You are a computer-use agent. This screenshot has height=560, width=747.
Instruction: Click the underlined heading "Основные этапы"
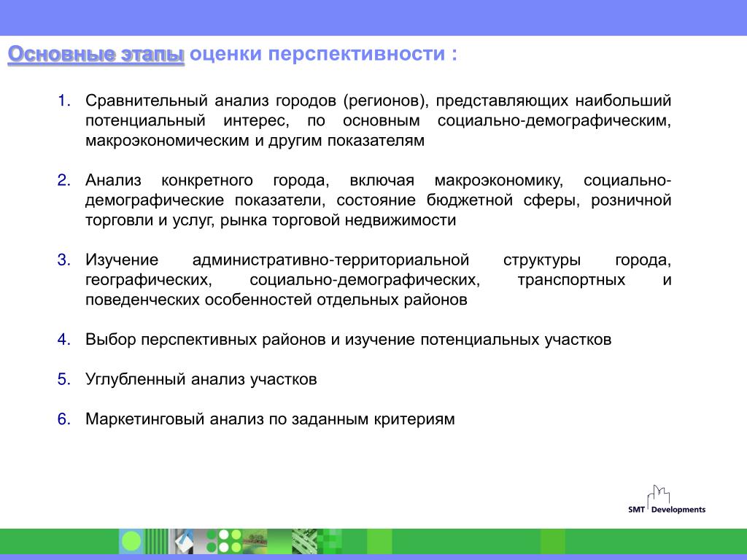tap(96, 54)
